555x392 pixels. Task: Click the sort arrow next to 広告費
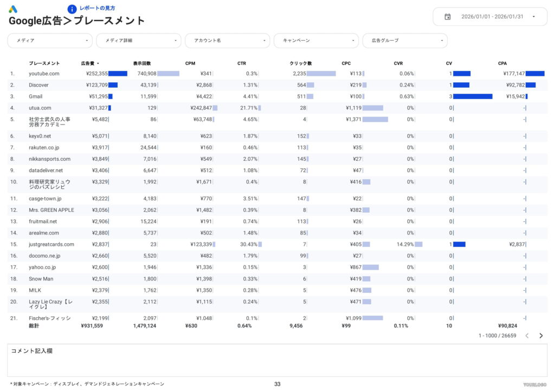click(98, 64)
